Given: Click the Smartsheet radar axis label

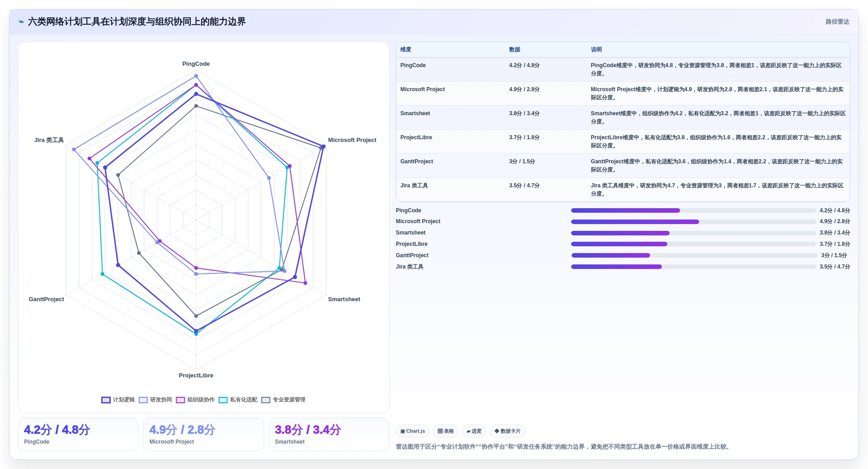Looking at the screenshot, I should (x=344, y=299).
